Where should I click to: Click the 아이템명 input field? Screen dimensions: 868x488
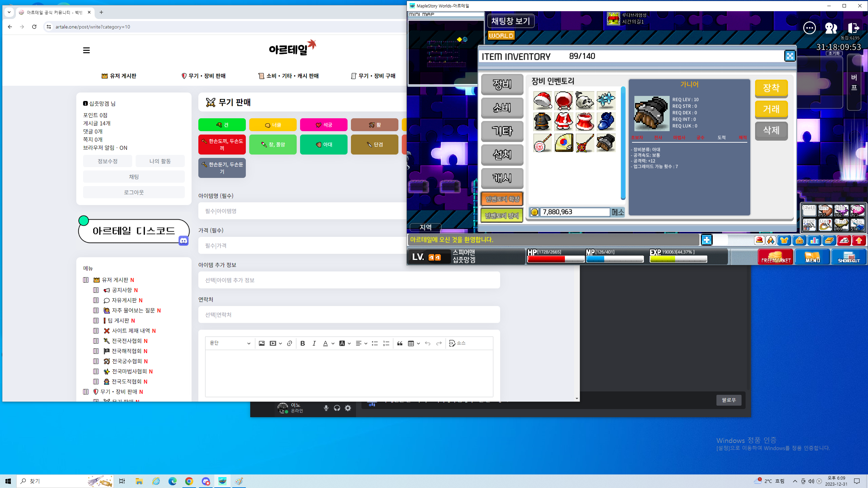[x=302, y=211]
